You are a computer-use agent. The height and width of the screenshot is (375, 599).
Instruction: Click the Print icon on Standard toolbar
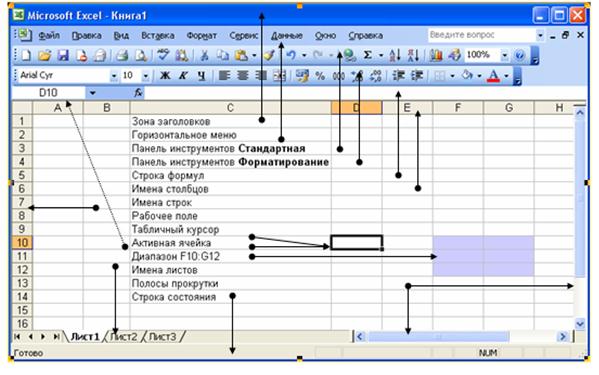coord(122,56)
